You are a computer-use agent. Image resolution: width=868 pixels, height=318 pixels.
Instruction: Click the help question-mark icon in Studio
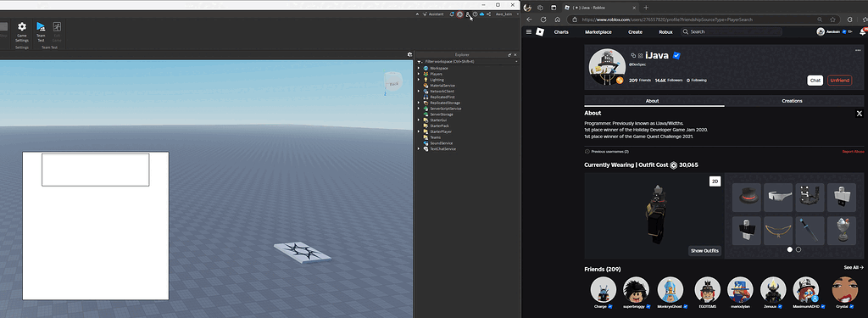point(475,14)
